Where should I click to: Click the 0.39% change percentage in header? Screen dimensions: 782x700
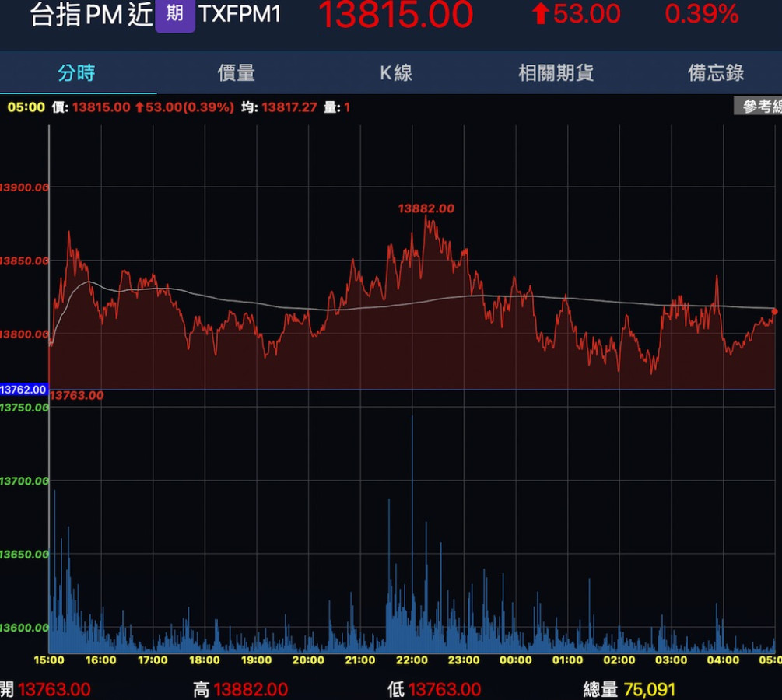(701, 14)
